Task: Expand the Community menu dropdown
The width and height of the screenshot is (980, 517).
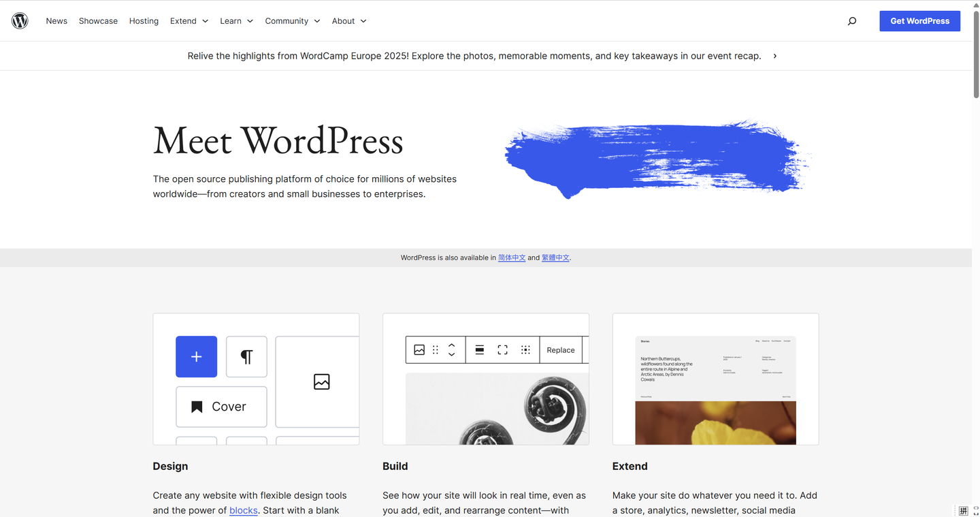Action: [292, 21]
